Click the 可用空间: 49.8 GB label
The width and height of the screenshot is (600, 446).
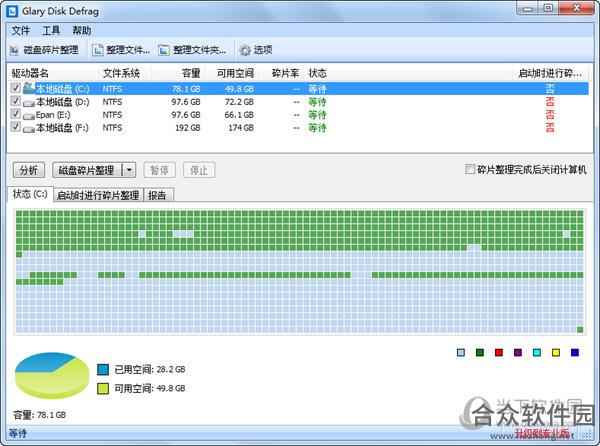[x=150, y=388]
